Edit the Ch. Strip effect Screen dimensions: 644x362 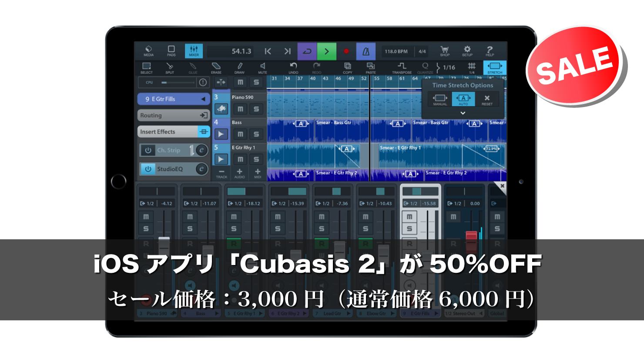(x=201, y=150)
